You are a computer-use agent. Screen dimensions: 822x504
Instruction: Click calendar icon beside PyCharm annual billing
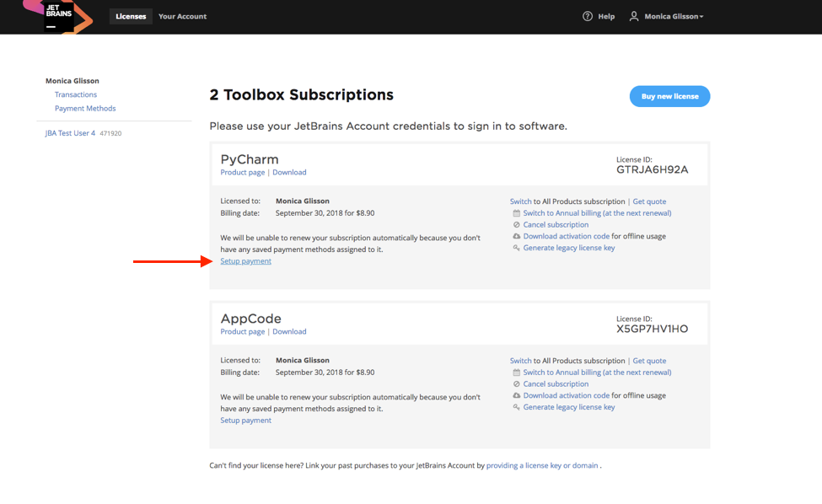pos(516,213)
